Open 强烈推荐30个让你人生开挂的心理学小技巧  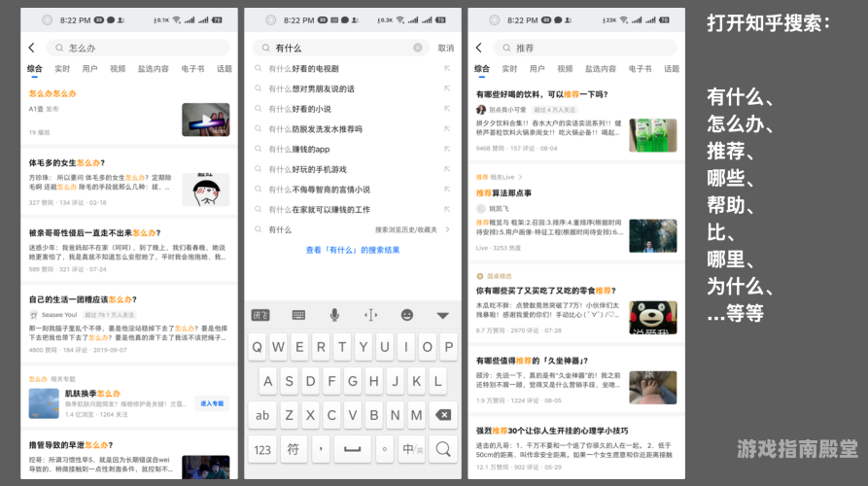[552, 431]
